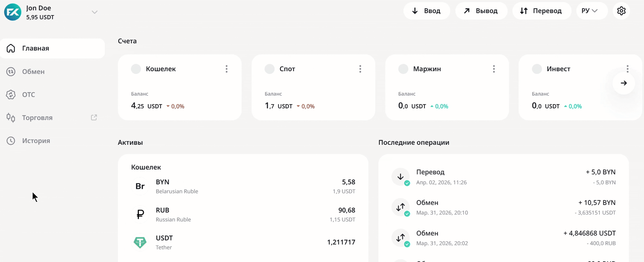Click the Перевод transaction arrow icon
The image size is (644, 262).
click(x=401, y=177)
